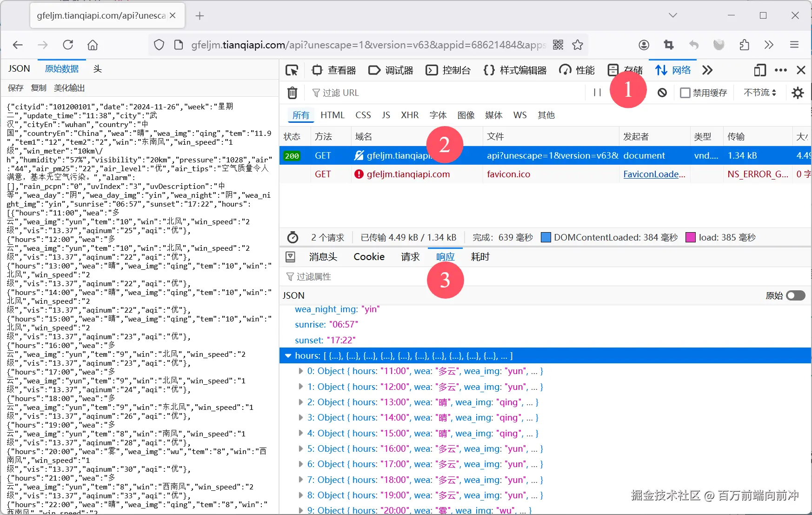
Task: Open the FaviconLoade link in request list
Action: point(653,174)
